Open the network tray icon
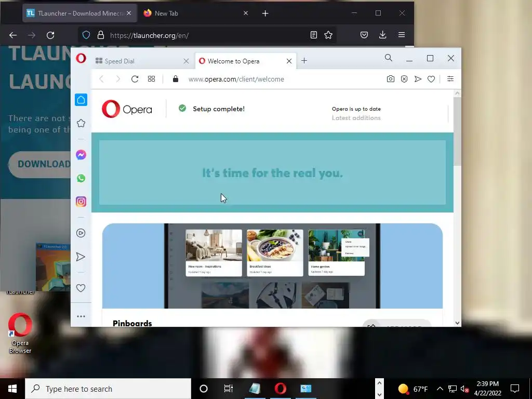This screenshot has width=532, height=399. coord(453,389)
